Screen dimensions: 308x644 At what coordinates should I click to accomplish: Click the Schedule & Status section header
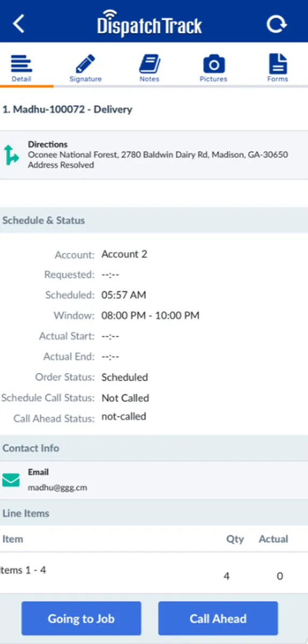point(154,221)
